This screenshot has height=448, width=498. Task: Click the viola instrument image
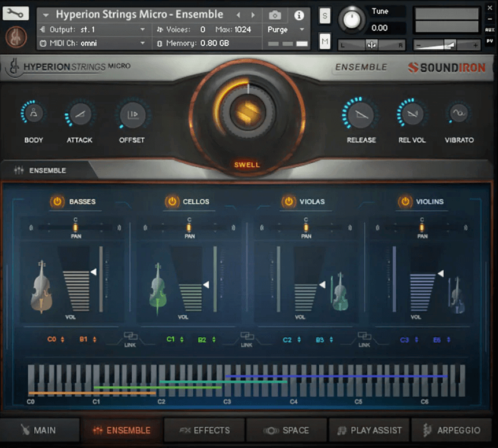[x=339, y=292]
